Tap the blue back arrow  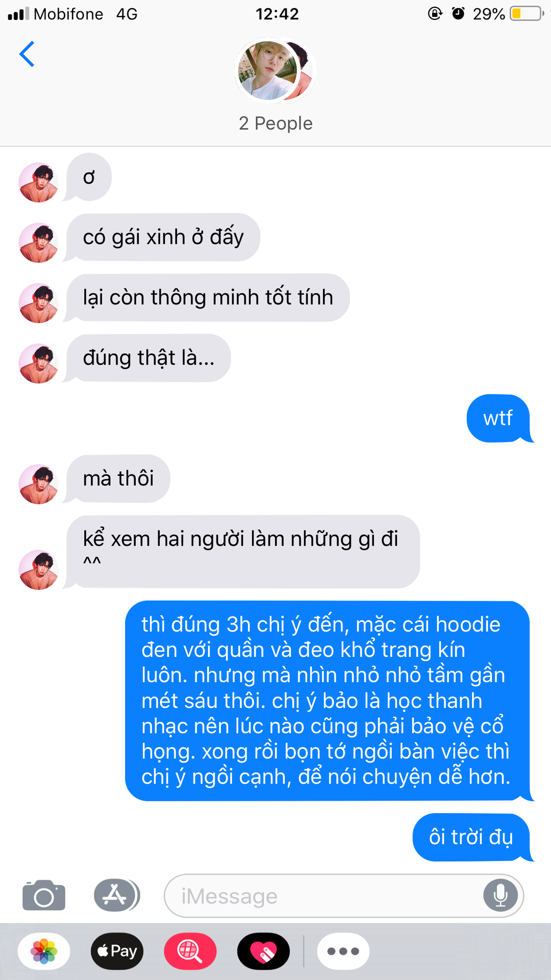tap(27, 54)
